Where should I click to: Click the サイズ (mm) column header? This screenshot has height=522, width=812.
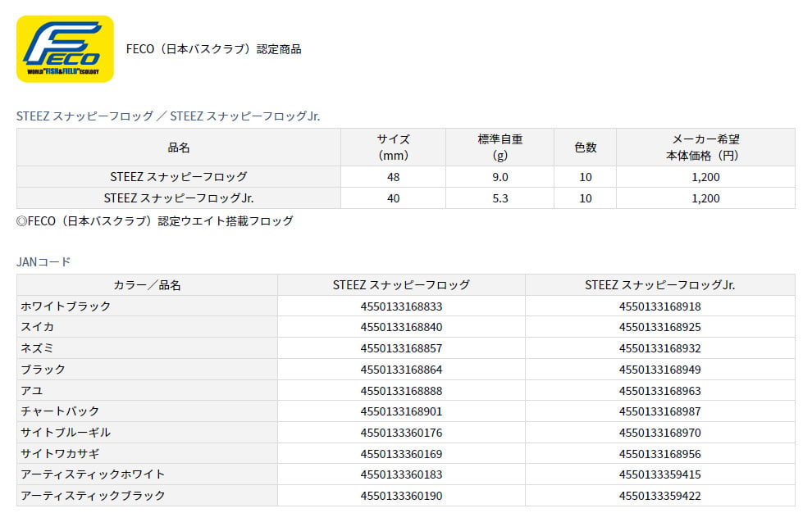[x=393, y=148]
